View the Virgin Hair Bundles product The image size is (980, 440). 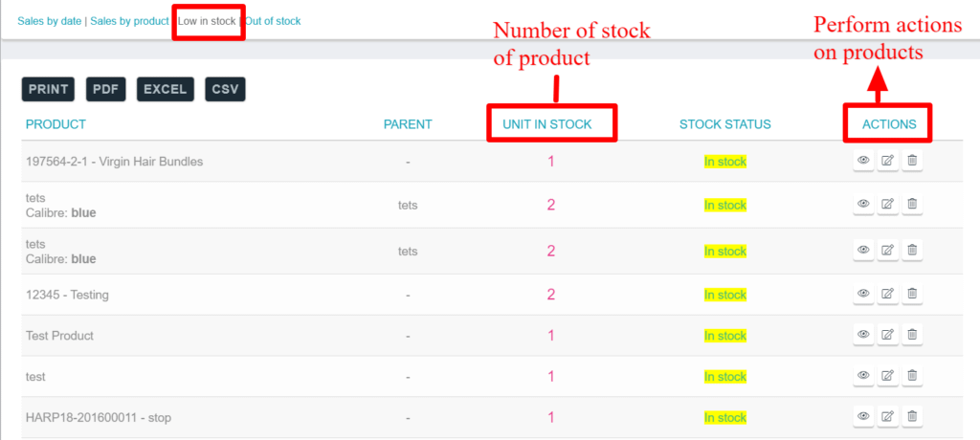pyautogui.click(x=862, y=162)
